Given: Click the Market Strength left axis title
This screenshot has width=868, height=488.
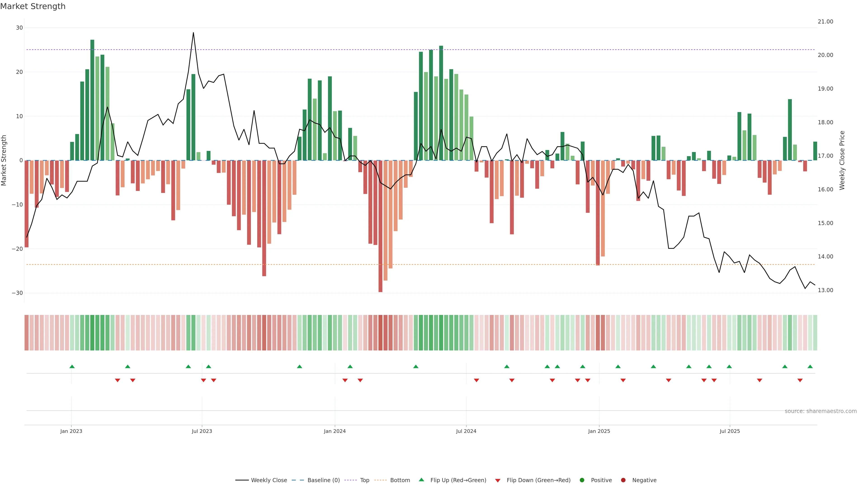Looking at the screenshot, I should (x=4, y=160).
